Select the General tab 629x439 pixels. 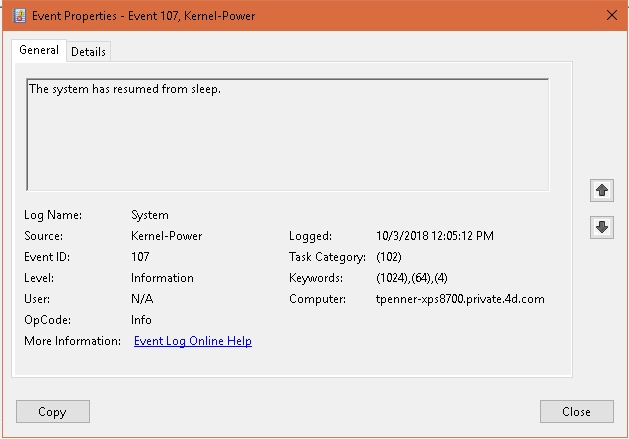click(x=39, y=51)
